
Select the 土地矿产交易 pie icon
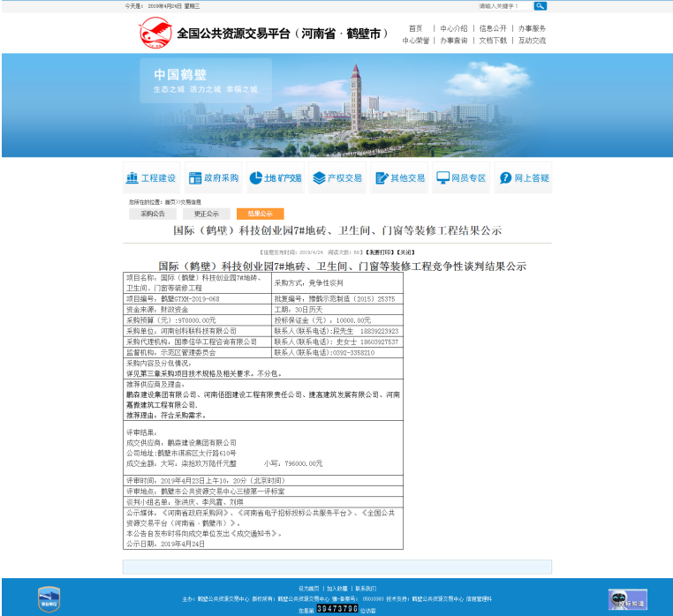[255, 177]
